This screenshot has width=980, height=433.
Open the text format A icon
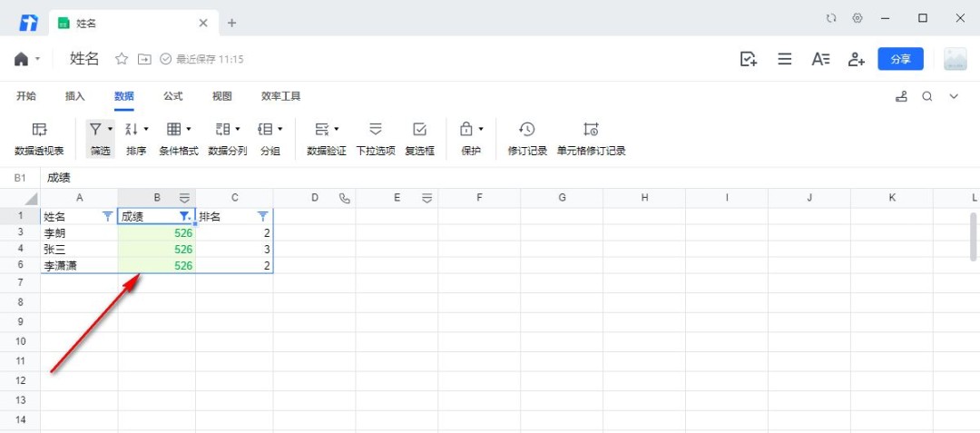tap(820, 59)
